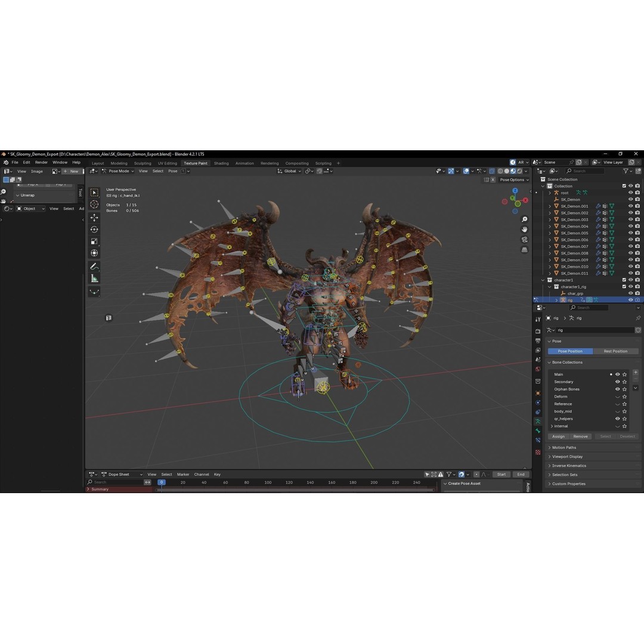Open the Output properties tab icon

coord(538,340)
